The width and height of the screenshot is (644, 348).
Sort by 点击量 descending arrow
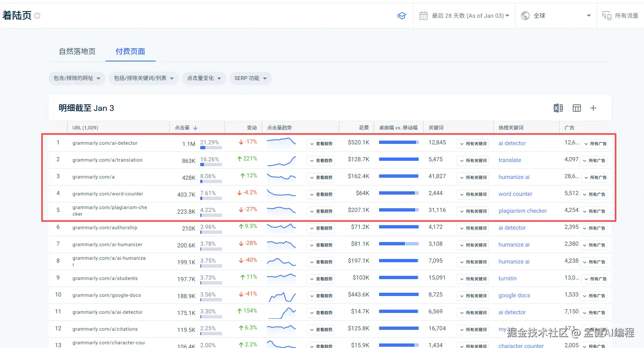[x=195, y=128]
